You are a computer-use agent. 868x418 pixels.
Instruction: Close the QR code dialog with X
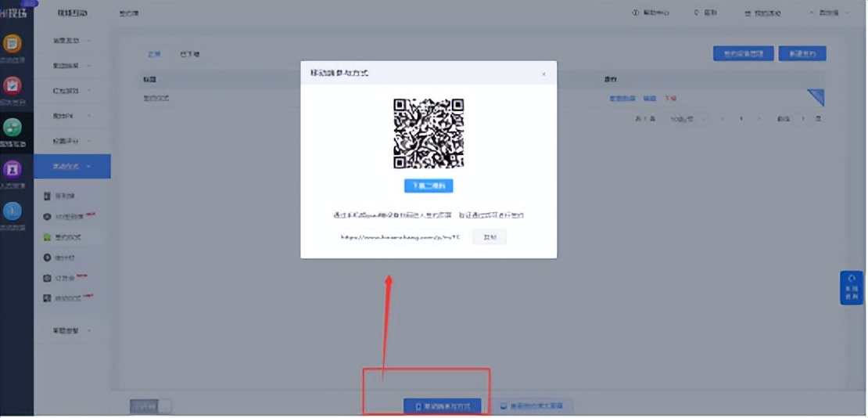[x=543, y=74]
